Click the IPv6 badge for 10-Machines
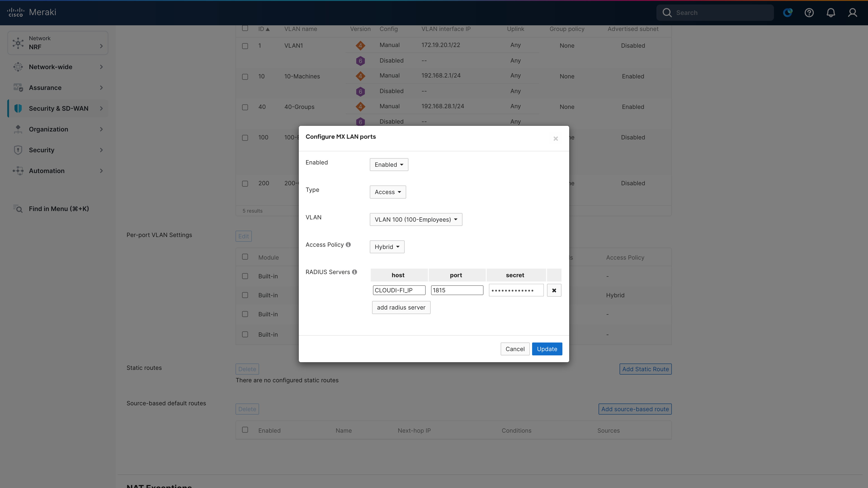The width and height of the screenshot is (868, 488). tap(360, 91)
